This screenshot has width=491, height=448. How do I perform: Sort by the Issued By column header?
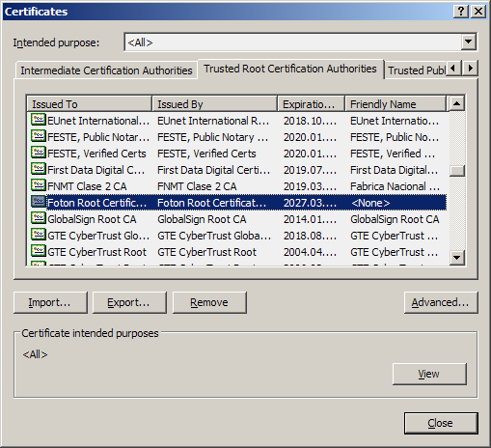(x=214, y=104)
